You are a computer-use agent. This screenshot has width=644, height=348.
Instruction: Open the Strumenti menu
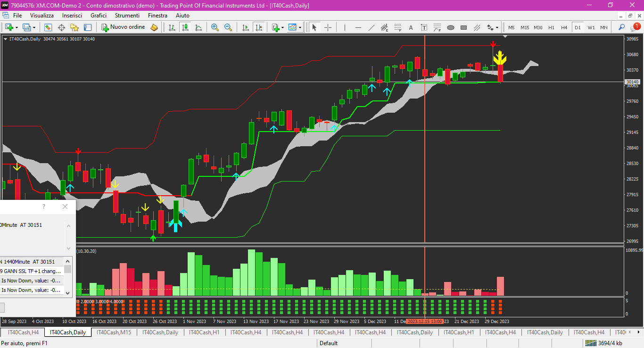pos(127,16)
